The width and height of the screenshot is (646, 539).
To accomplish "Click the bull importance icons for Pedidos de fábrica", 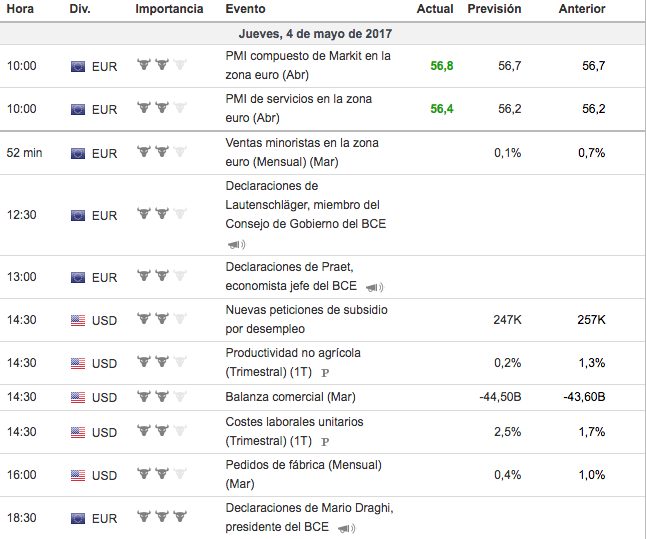I will coord(162,475).
